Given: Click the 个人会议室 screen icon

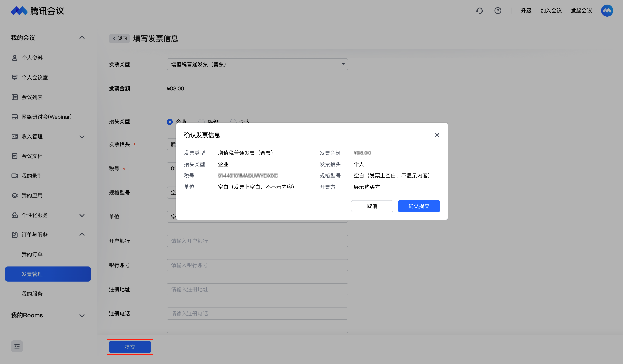Looking at the screenshot, I should click(x=15, y=78).
